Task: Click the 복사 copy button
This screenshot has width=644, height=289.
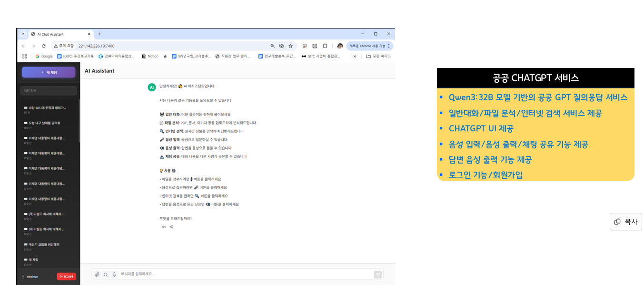Action: click(625, 222)
